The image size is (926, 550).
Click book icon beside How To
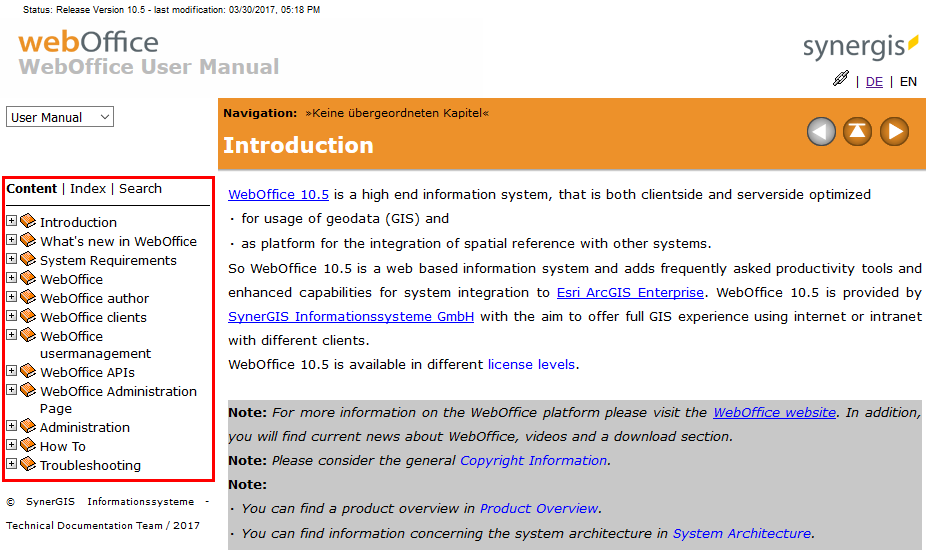pos(28,445)
